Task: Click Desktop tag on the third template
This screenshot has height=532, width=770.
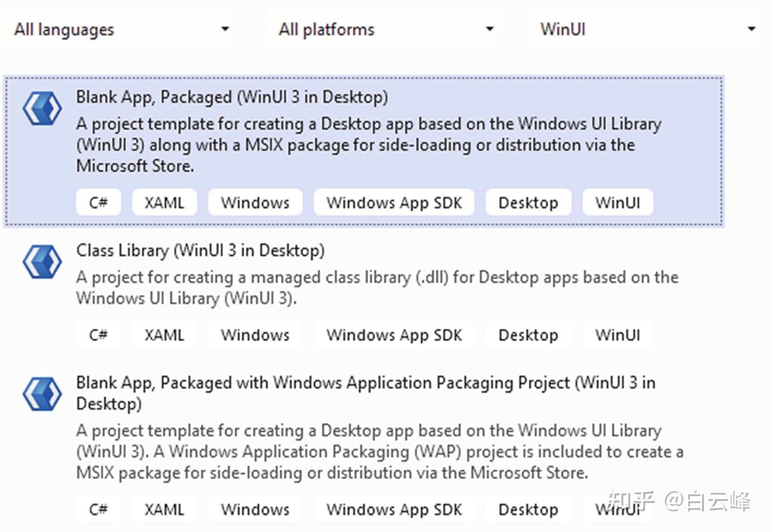Action: [528, 509]
